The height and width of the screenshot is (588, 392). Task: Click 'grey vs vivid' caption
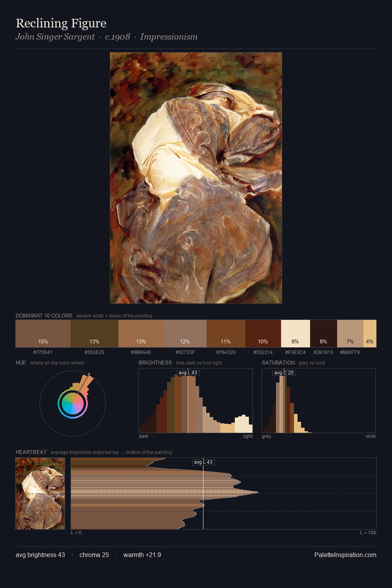312,363
